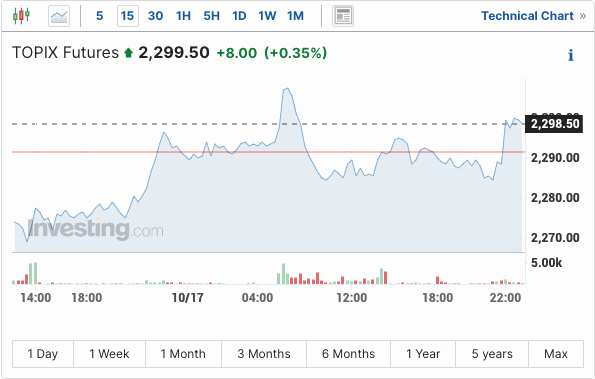
Task: Choose the 1W interval
Action: 267,16
